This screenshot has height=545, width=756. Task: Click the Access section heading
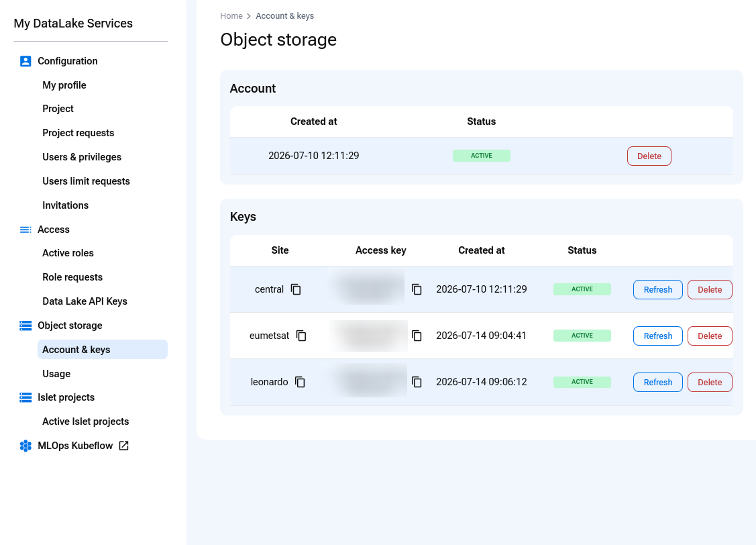tap(54, 230)
